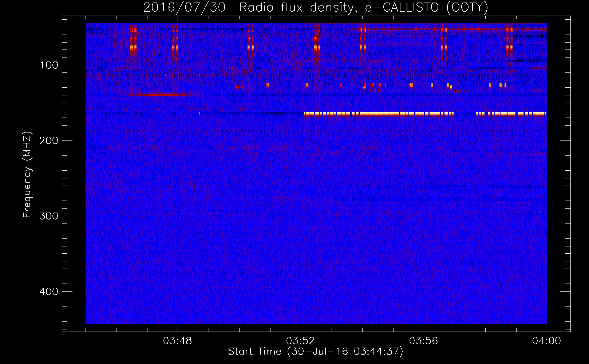Click the 400 MHz frequency tick label
The height and width of the screenshot is (364, 589).
[49, 292]
